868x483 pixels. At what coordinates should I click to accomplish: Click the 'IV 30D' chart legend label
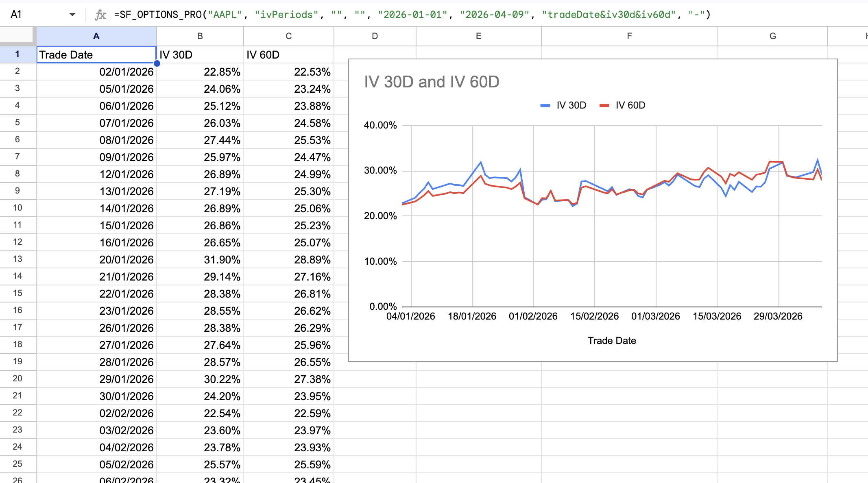[x=571, y=105]
